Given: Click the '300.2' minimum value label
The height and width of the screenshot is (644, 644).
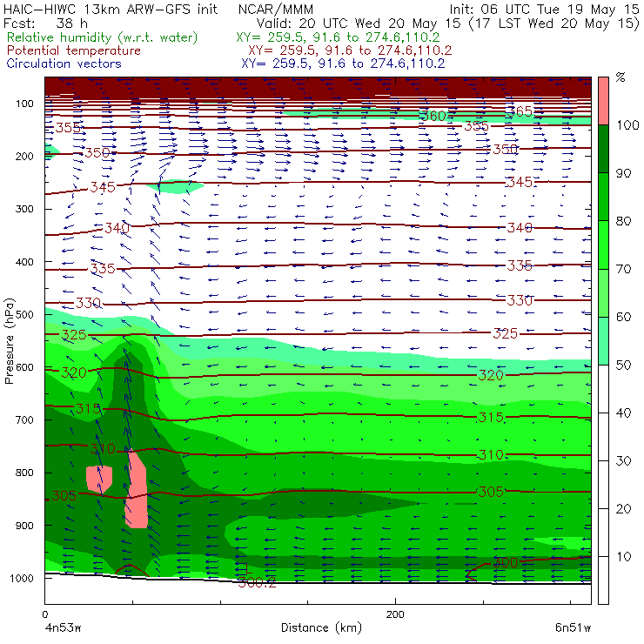Looking at the screenshot, I should (257, 582).
